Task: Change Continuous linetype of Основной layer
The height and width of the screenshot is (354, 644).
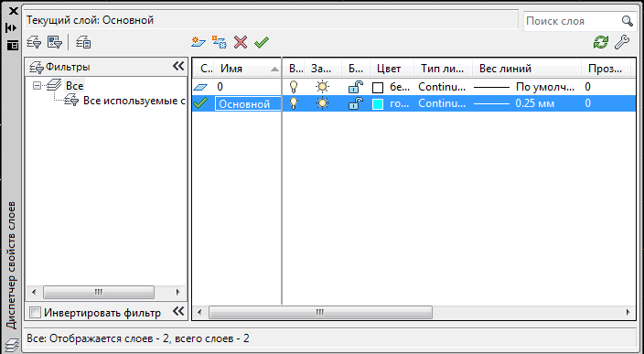Action: click(442, 103)
